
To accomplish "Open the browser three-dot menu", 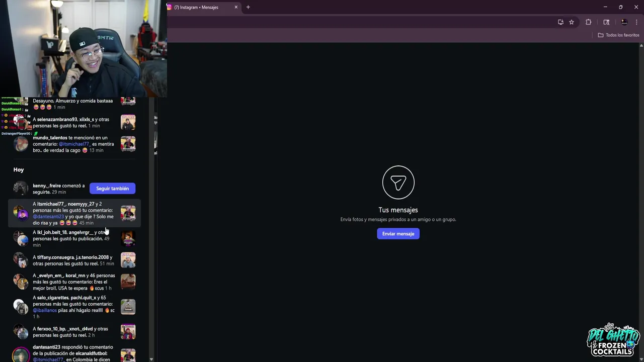I will pyautogui.click(x=636, y=22).
